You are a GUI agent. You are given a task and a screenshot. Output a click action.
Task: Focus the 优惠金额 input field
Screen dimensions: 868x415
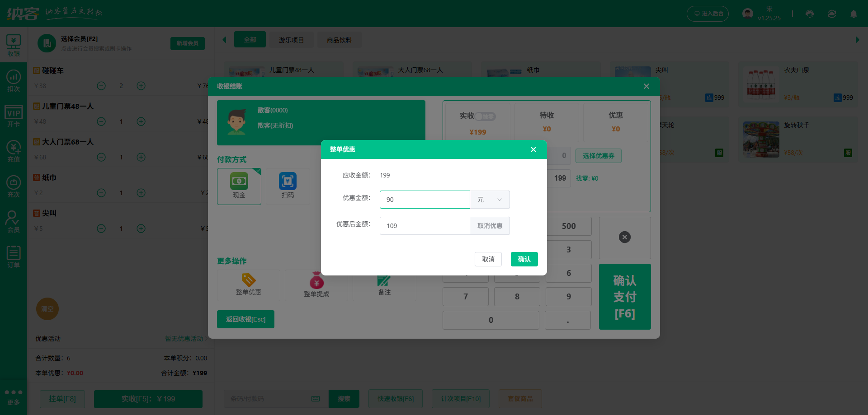point(425,200)
